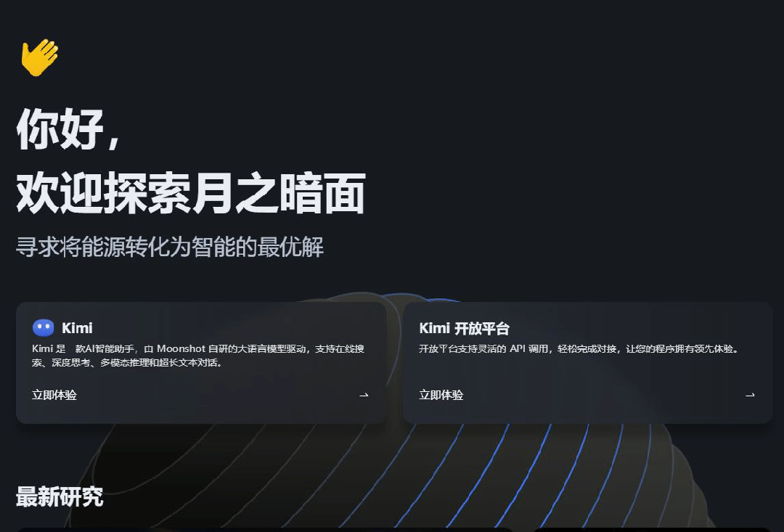Click the 欢迎探索月之暗面 headline
The image size is (784, 532).
(190, 193)
